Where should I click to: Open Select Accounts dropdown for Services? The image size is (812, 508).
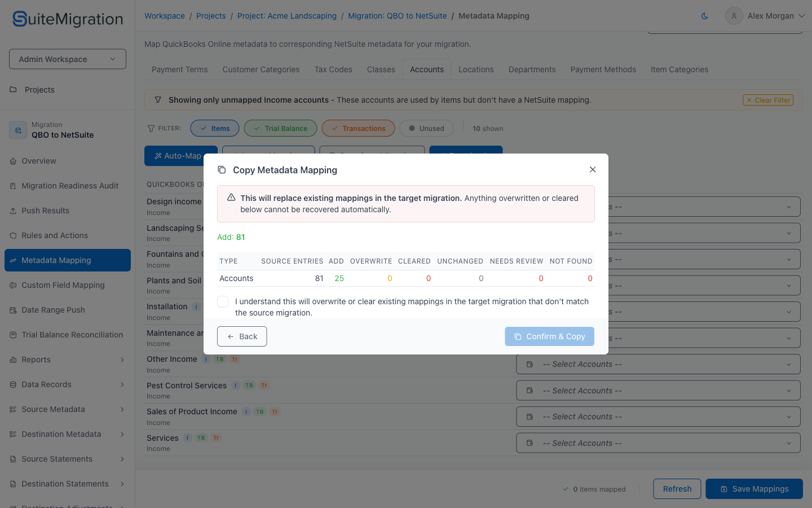click(x=658, y=443)
